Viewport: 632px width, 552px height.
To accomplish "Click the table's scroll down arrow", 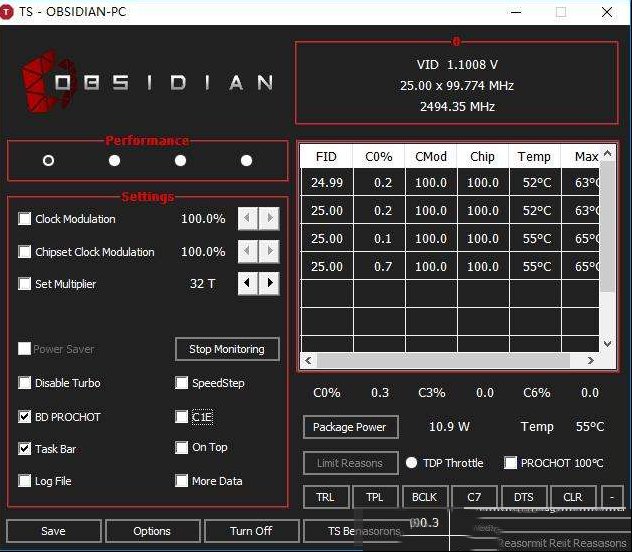I will [x=608, y=344].
